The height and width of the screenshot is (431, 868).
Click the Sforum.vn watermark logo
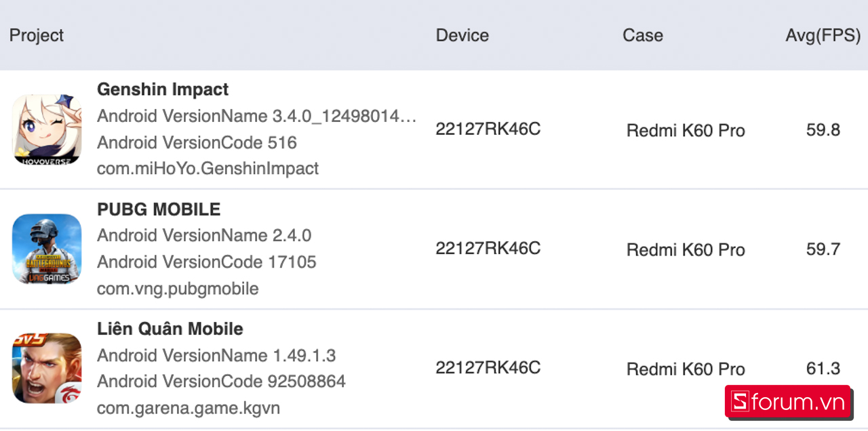(789, 403)
